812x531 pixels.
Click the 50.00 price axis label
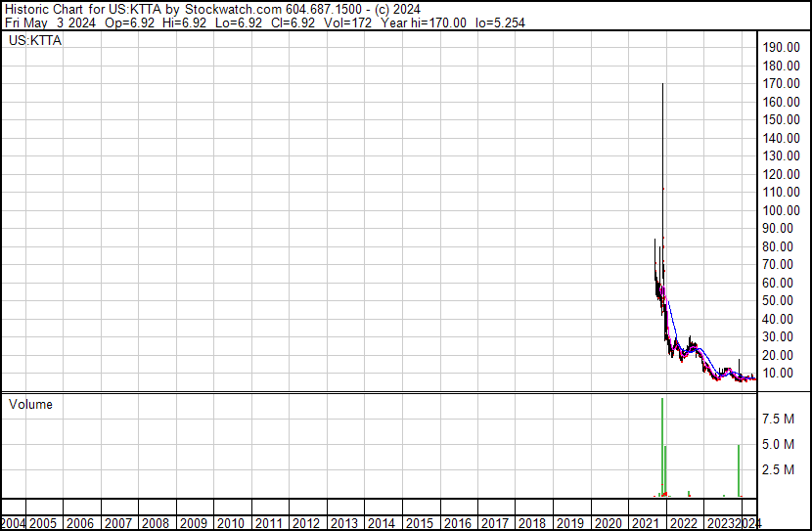coord(778,300)
